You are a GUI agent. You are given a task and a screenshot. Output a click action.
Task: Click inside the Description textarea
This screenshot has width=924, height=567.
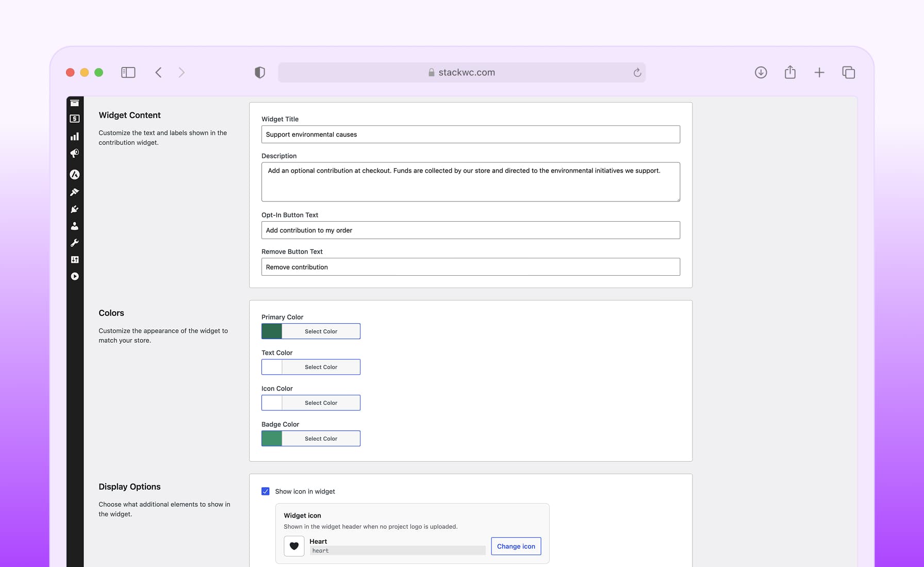click(471, 182)
